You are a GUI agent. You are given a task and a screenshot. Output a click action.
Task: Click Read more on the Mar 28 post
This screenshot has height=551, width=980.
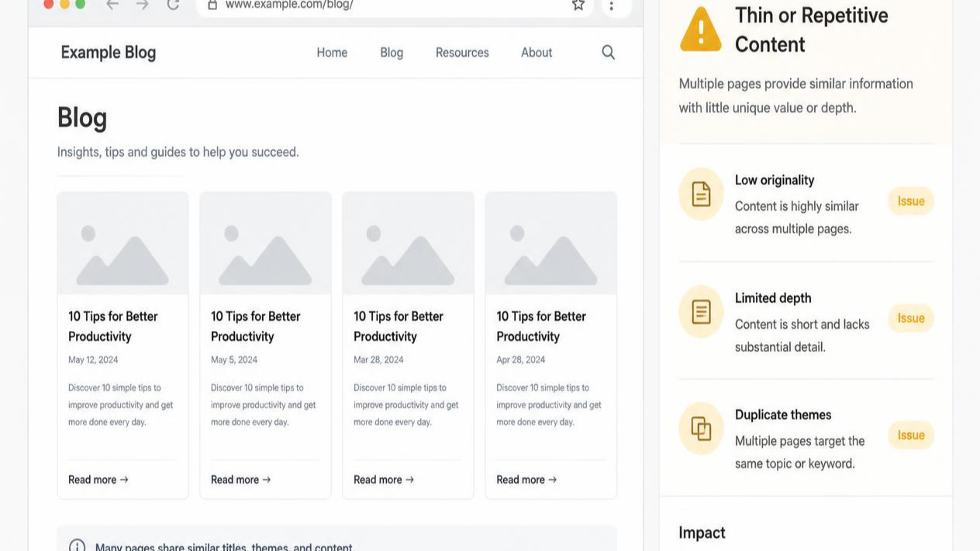(x=384, y=480)
